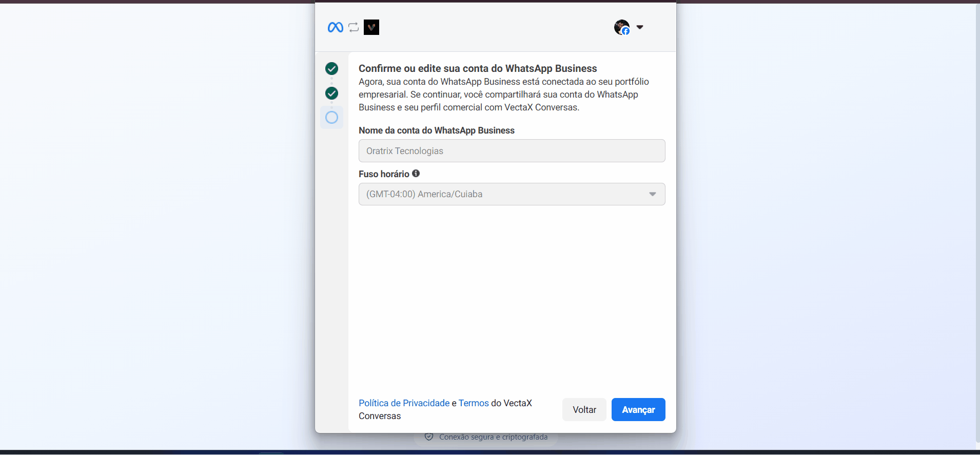Click the page's vertical scrollbar
This screenshot has height=455, width=980.
(x=977, y=226)
